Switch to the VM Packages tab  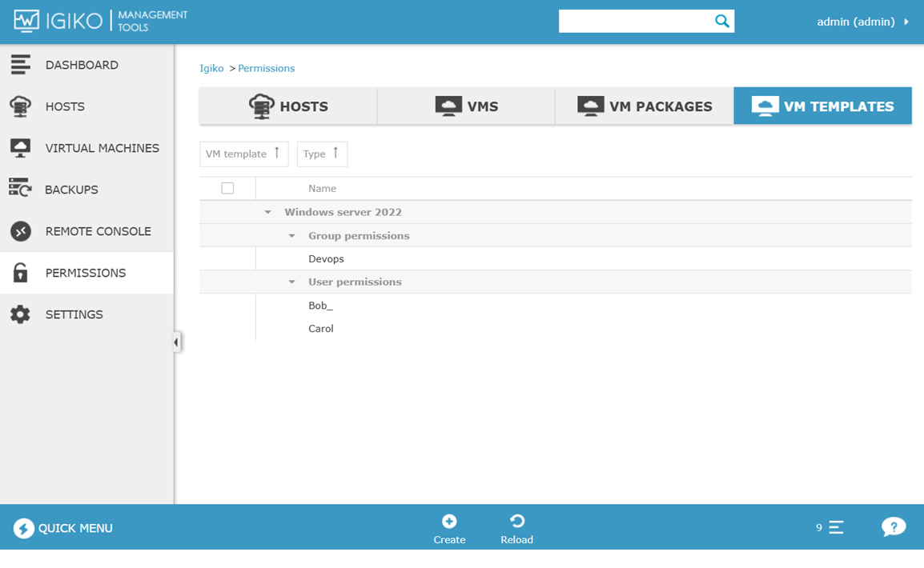[x=645, y=106]
